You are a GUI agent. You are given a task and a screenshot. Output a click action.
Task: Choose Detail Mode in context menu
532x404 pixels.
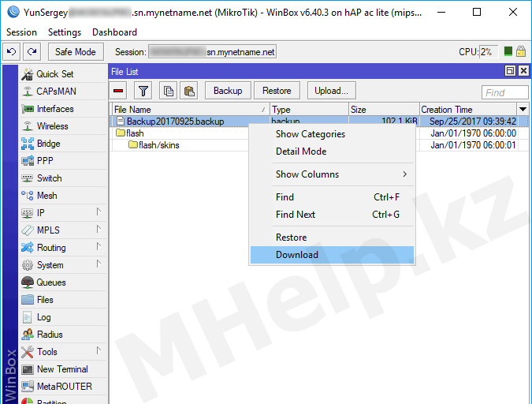[332, 151]
